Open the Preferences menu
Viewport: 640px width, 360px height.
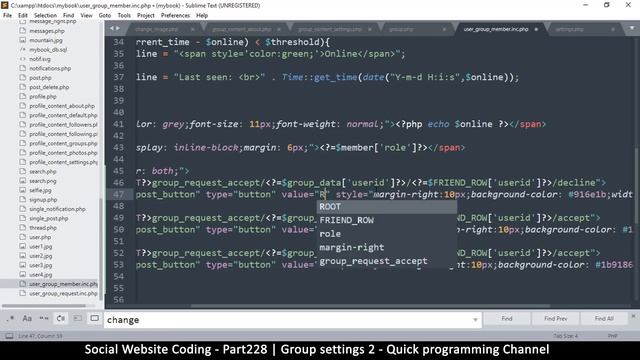click(x=175, y=16)
